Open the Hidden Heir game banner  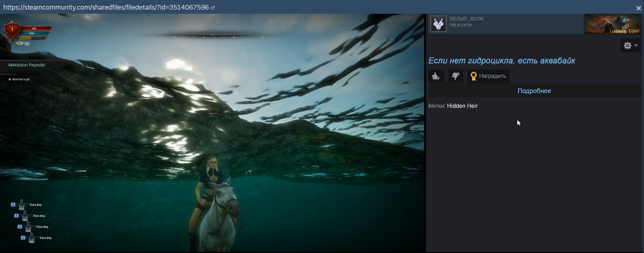coord(613,24)
